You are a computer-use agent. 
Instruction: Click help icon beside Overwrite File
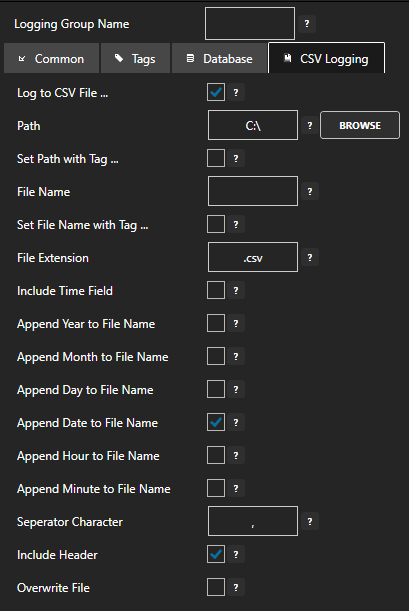236,587
